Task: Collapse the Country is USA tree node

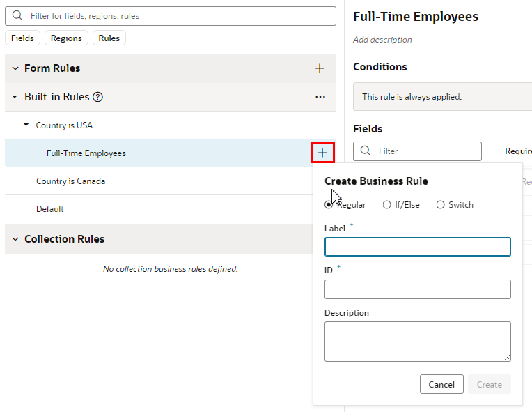Action: click(26, 125)
